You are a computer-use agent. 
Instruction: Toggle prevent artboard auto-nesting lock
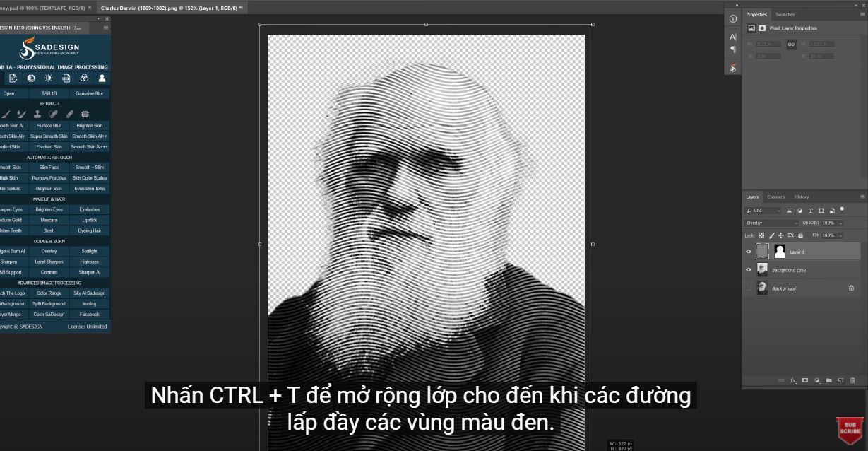[x=790, y=235]
